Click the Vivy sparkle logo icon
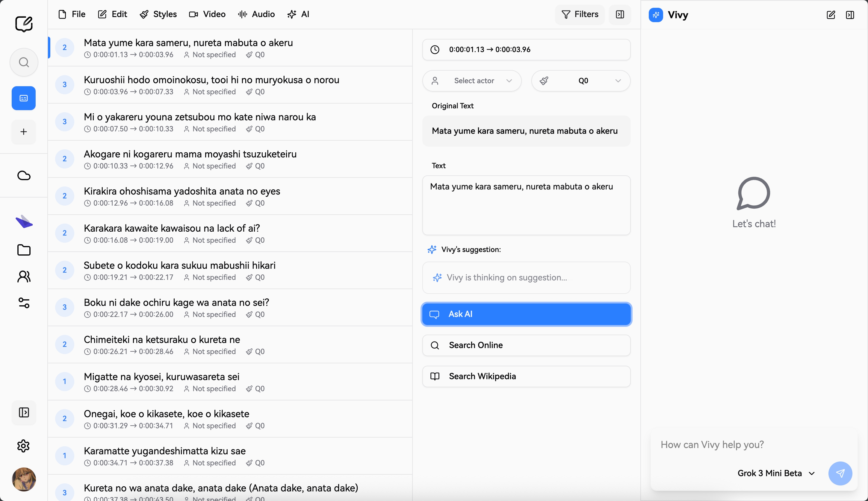Viewport: 868px width, 501px height. pyautogui.click(x=656, y=15)
